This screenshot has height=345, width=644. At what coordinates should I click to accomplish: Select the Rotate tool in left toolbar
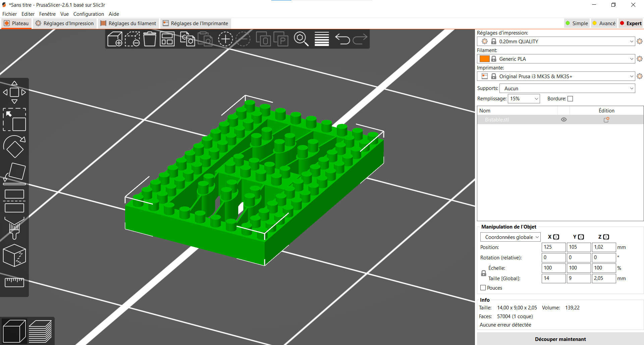(14, 147)
